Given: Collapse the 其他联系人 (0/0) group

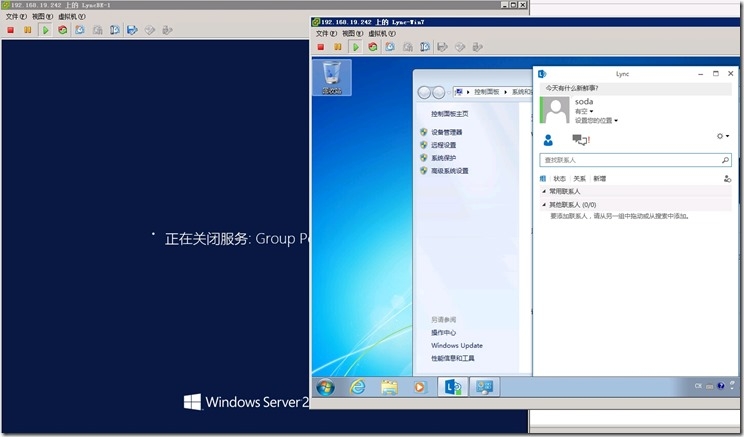Looking at the screenshot, I should pyautogui.click(x=544, y=205).
